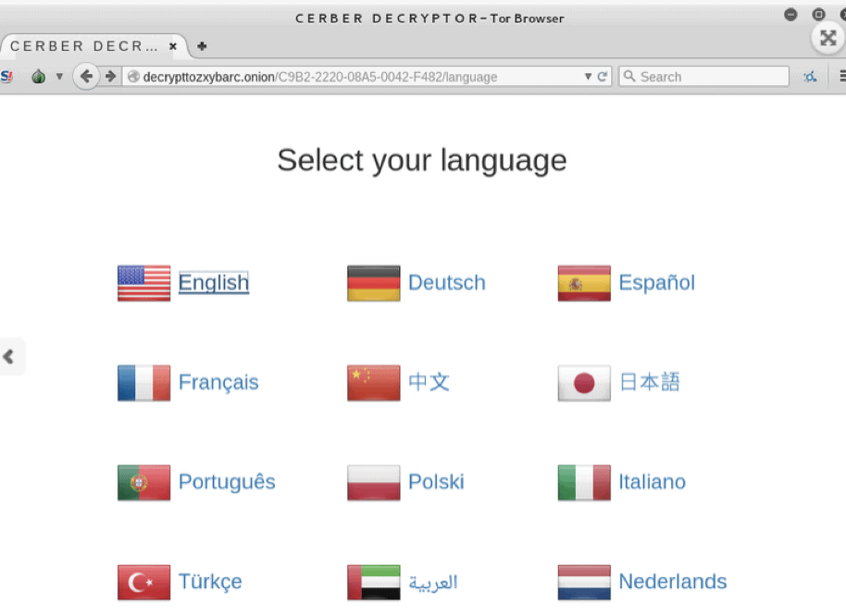Image resolution: width=846 pixels, height=616 pixels.
Task: Select the English language link
Action: 214,282
